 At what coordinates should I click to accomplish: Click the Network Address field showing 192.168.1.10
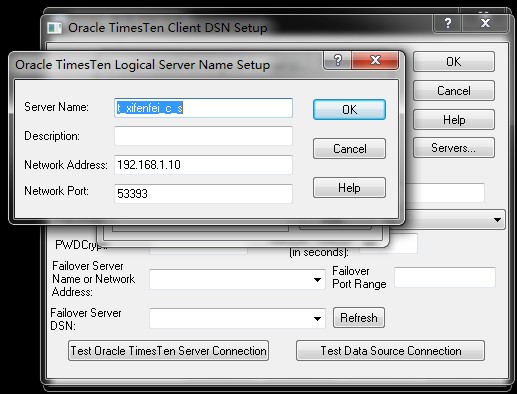203,165
